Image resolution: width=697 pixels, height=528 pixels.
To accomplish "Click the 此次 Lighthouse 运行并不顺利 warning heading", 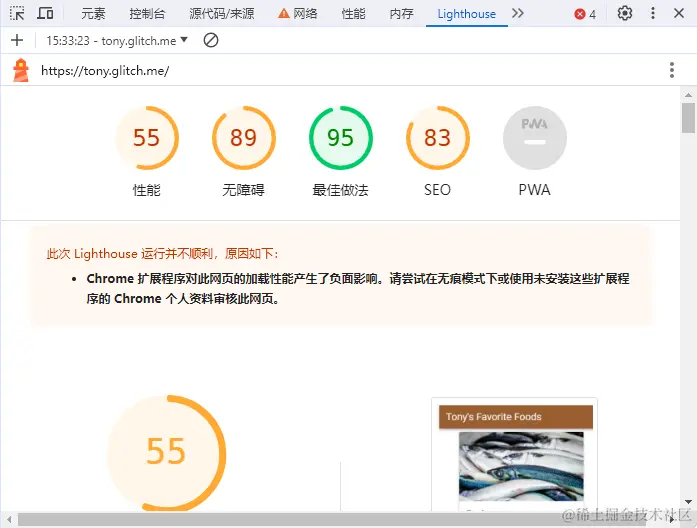I will 163,254.
